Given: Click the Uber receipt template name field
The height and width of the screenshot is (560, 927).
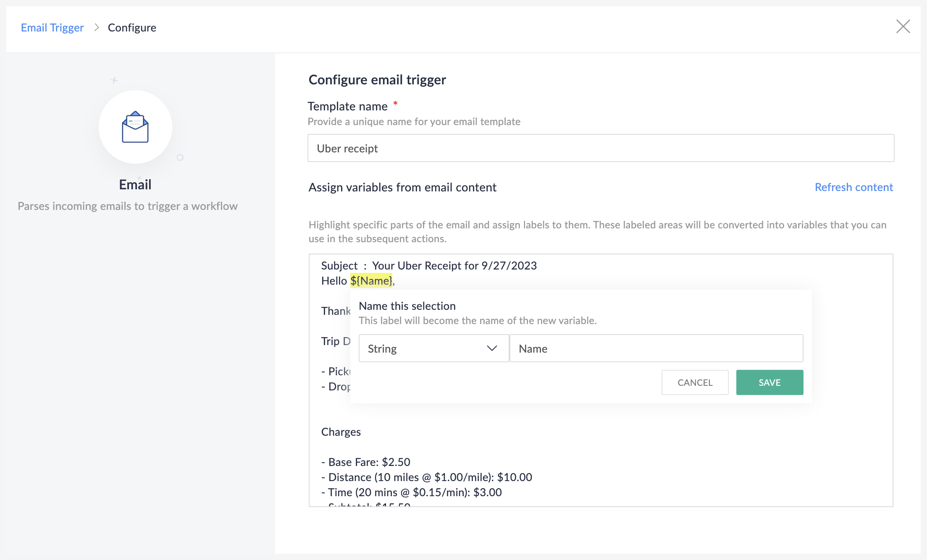Looking at the screenshot, I should (x=601, y=148).
